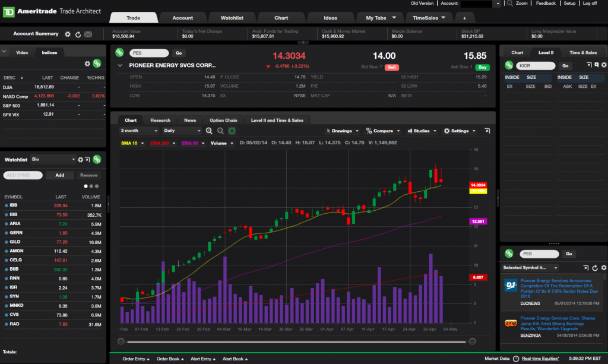This screenshot has width=608, height=364.
Task: Open Indices panel gear settings
Action: (x=87, y=64)
